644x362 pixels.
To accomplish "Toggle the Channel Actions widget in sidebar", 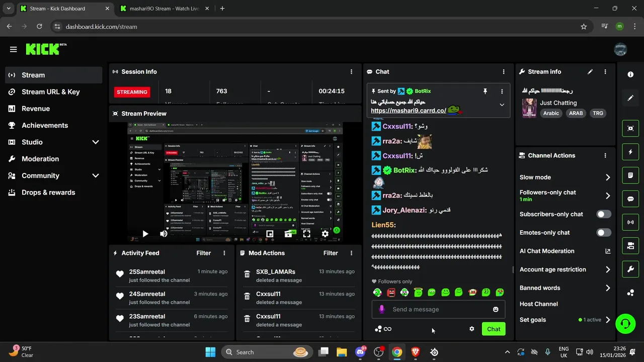I will [630, 245].
